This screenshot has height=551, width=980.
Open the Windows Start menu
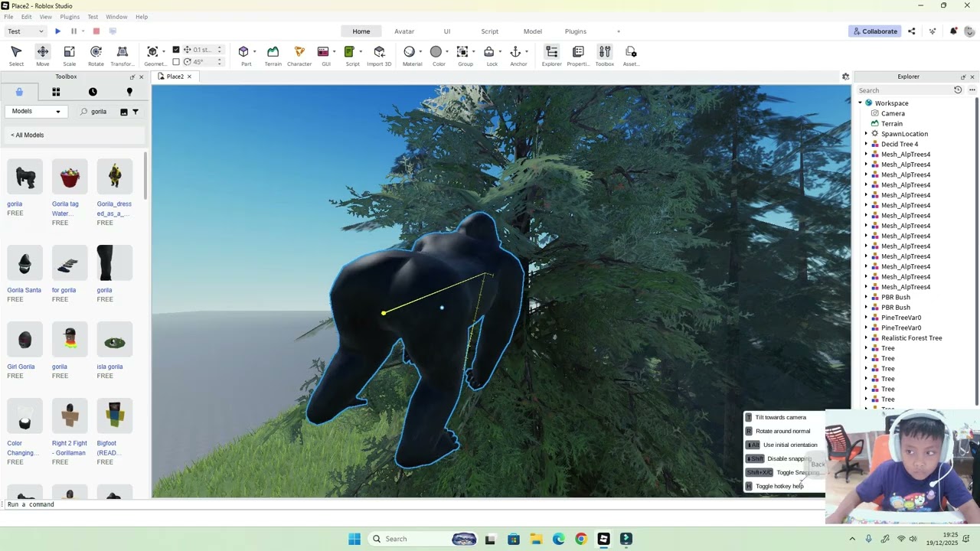[354, 539]
